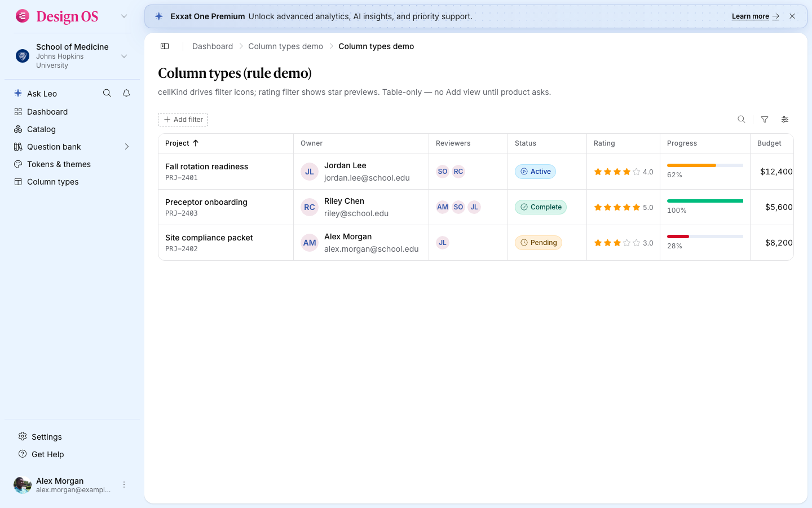Click Riley Chen RC owner avatar
The width and height of the screenshot is (812, 508).
[x=310, y=207]
